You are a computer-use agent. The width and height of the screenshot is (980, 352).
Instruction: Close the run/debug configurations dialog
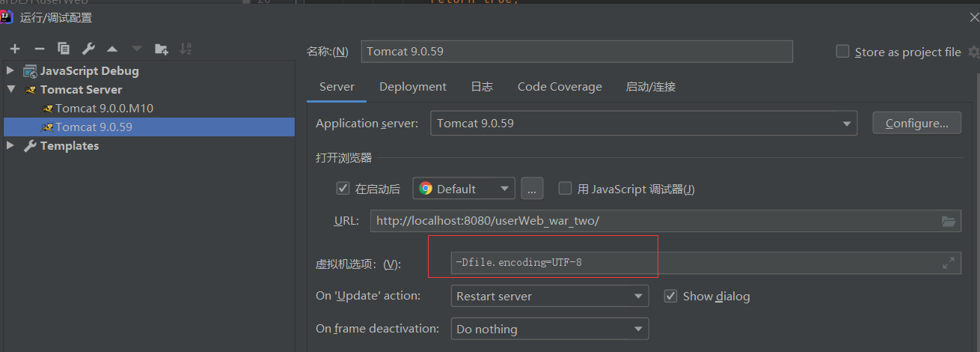[x=973, y=18]
